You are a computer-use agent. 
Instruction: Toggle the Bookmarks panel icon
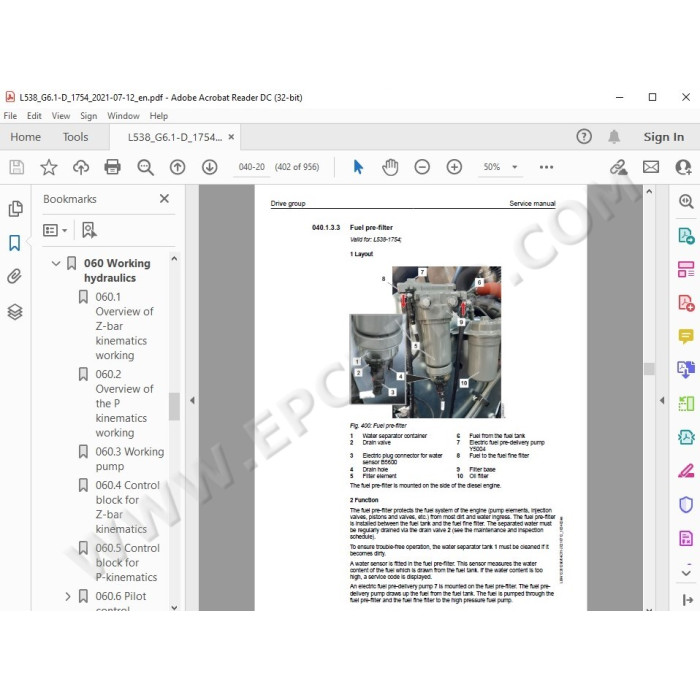(x=15, y=243)
